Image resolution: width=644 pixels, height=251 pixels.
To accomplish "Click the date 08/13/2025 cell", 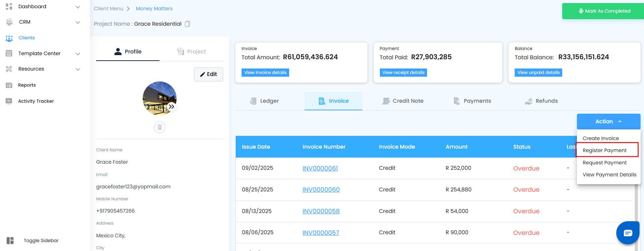I will pyautogui.click(x=257, y=211).
